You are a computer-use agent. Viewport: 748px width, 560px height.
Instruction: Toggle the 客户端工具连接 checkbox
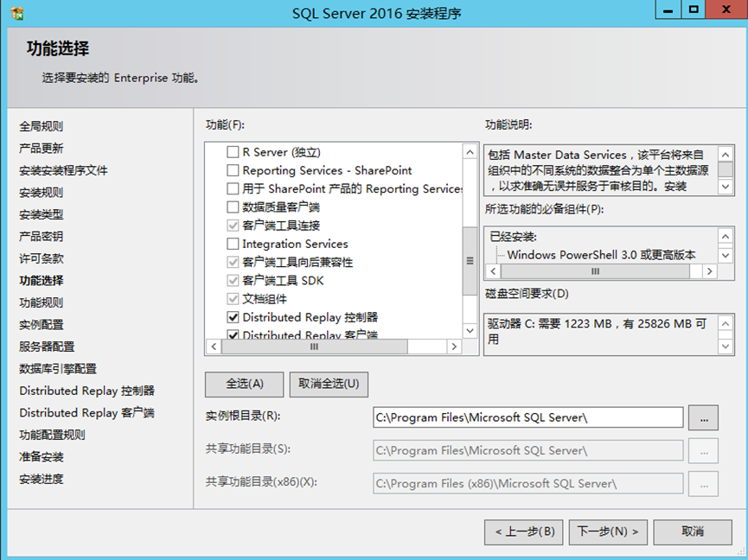click(x=233, y=226)
